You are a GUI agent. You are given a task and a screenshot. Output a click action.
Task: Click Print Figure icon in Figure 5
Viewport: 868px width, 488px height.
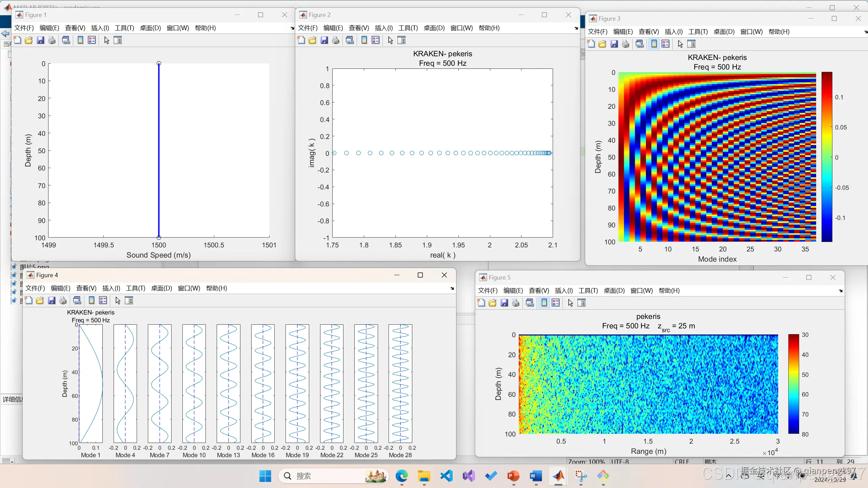516,303
